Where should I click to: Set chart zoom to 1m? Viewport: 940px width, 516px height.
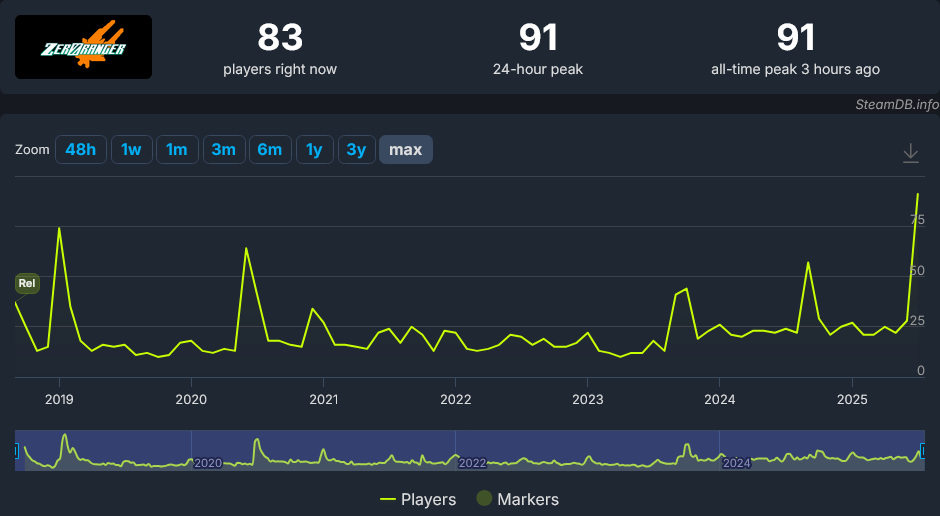(177, 149)
